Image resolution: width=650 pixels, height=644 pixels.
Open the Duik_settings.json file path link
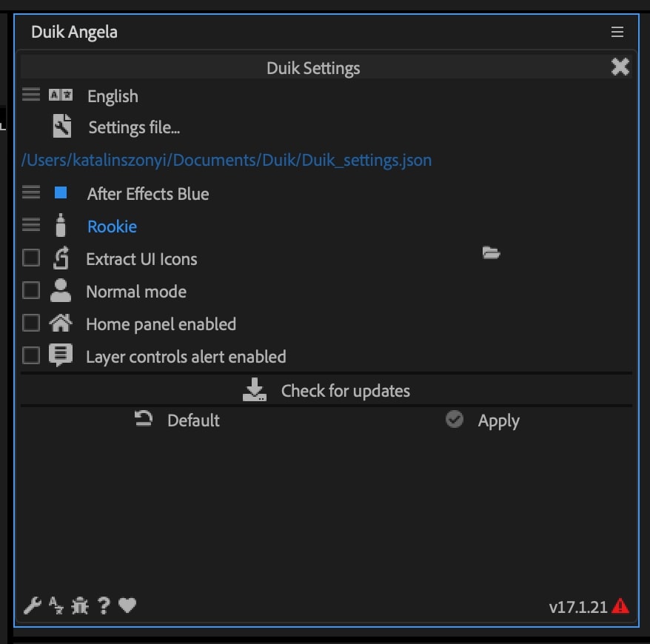click(227, 161)
